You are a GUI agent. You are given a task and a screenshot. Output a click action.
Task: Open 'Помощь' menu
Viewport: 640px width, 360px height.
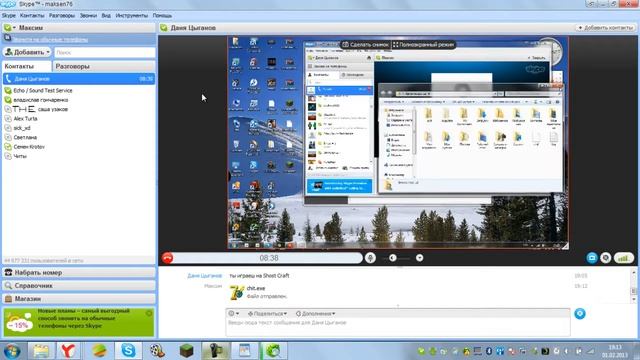tap(162, 16)
